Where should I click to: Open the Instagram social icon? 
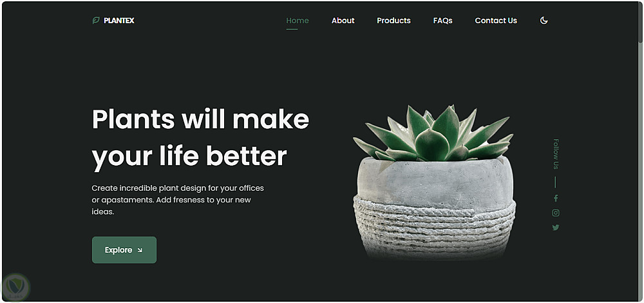(x=556, y=213)
